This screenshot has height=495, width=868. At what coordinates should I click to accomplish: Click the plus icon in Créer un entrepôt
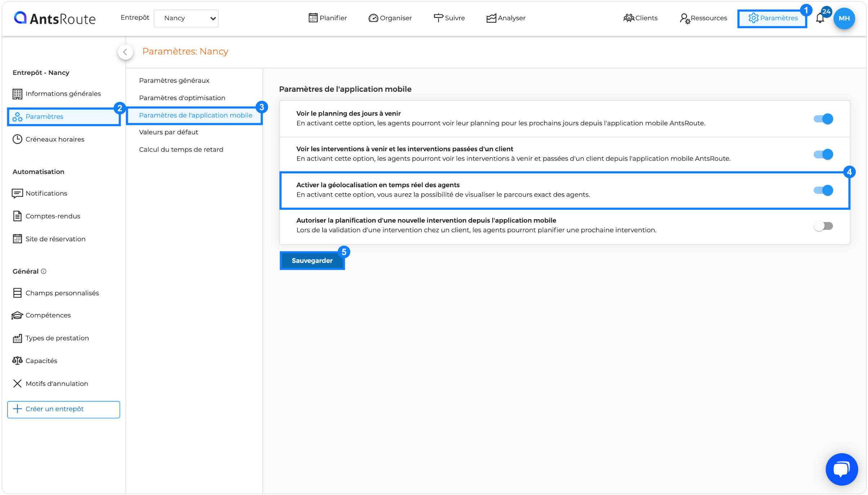tap(17, 409)
